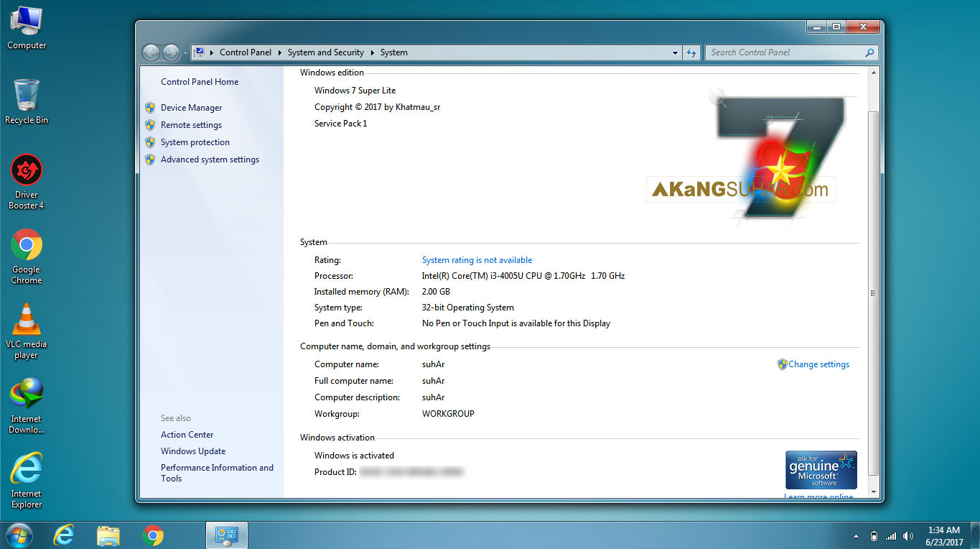The height and width of the screenshot is (549, 980).
Task: Open Advanced system settings link
Action: (x=210, y=160)
